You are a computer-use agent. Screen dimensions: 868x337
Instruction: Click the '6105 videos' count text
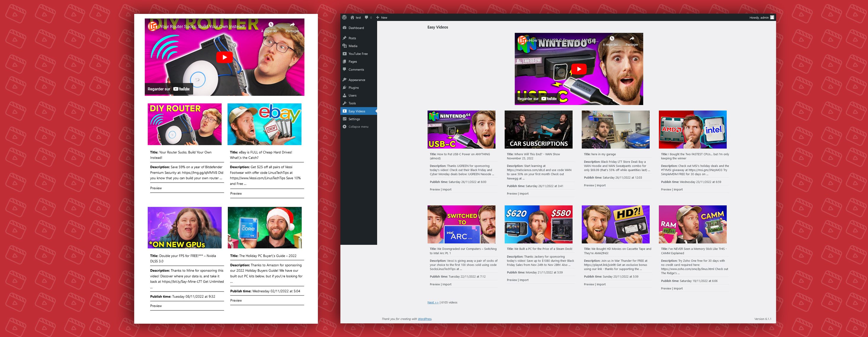click(449, 302)
